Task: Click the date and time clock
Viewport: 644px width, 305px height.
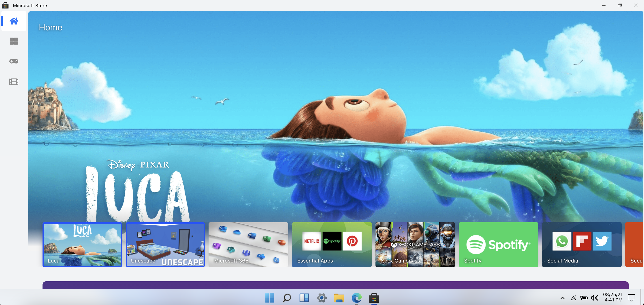Action: point(612,297)
